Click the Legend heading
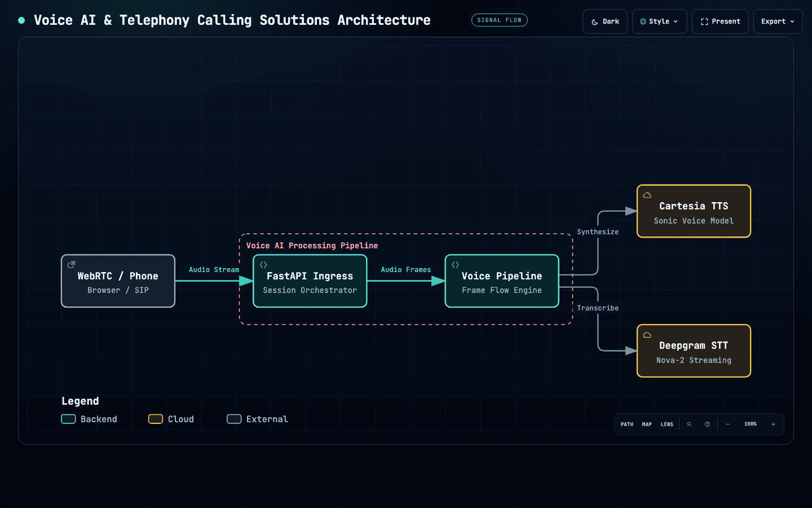The width and height of the screenshot is (812, 508). click(x=80, y=401)
